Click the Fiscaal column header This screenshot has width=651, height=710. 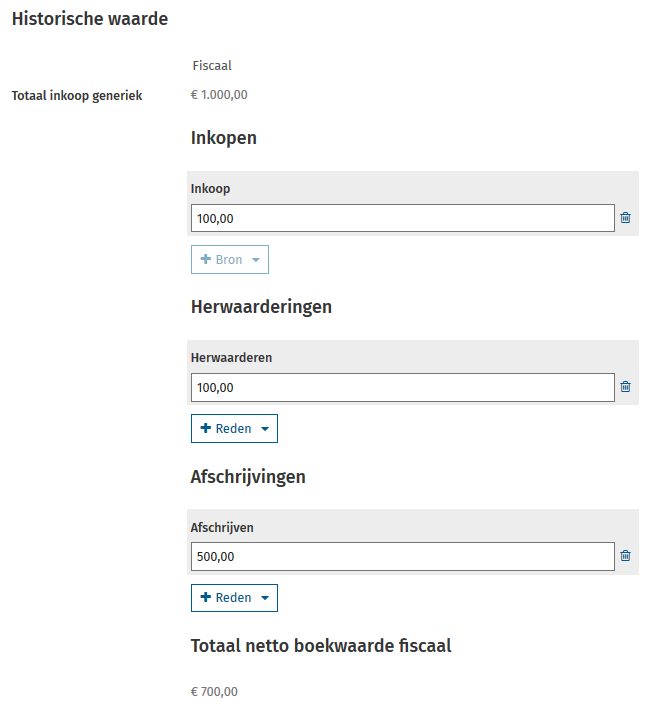click(x=212, y=66)
